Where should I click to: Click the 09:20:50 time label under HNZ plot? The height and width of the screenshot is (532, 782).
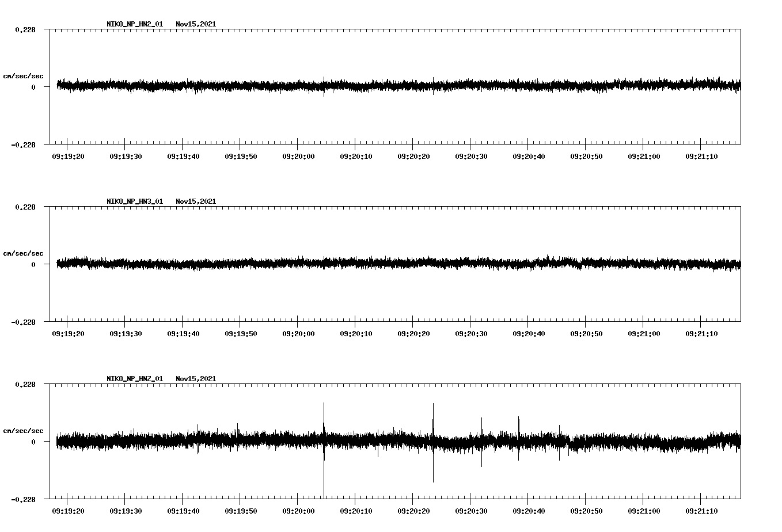(x=586, y=511)
